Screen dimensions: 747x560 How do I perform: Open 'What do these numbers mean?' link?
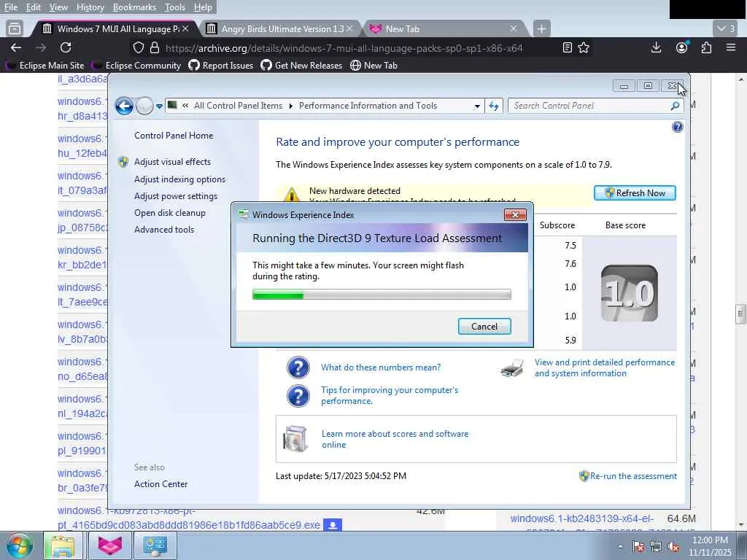[x=381, y=367]
